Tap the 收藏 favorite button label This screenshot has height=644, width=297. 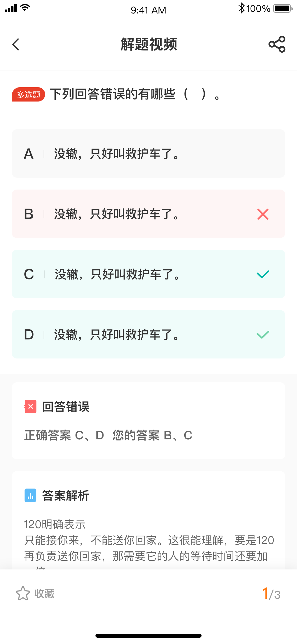point(44,594)
